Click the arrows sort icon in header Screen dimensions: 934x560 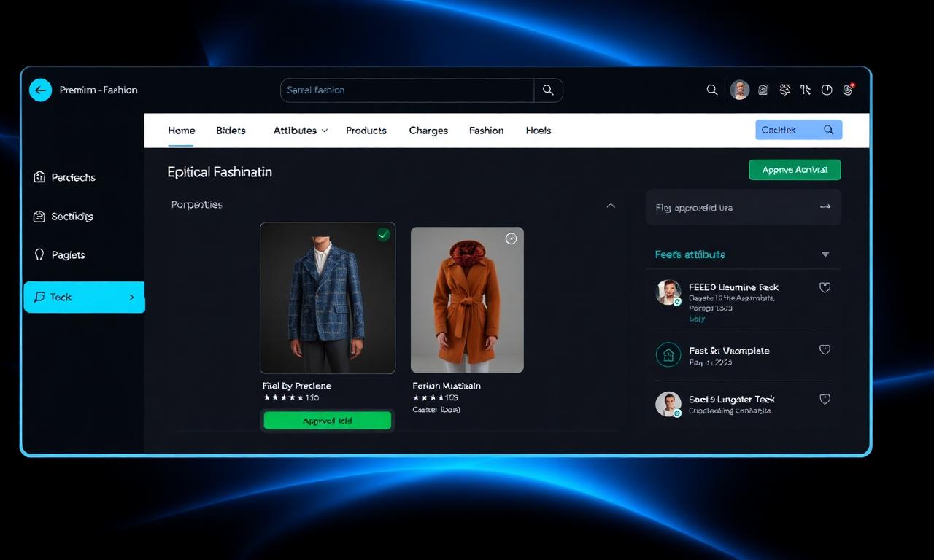point(806,90)
